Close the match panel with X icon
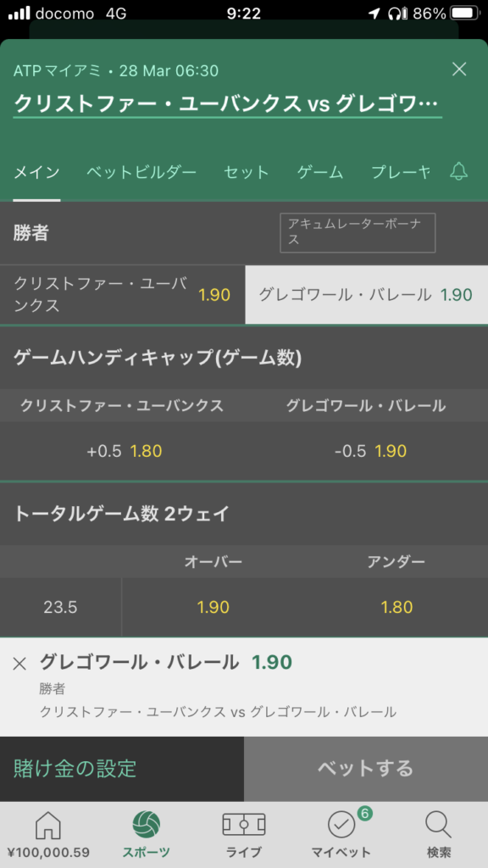The width and height of the screenshot is (488, 868). [x=459, y=70]
